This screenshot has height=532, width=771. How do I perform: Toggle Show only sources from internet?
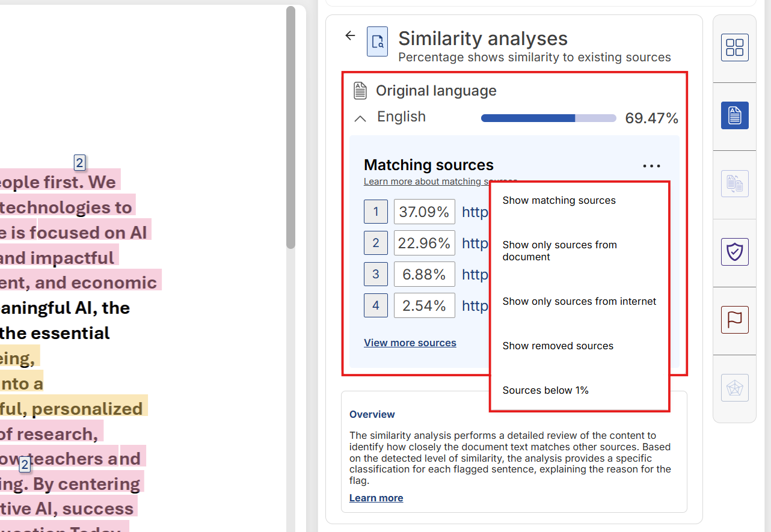579,301
